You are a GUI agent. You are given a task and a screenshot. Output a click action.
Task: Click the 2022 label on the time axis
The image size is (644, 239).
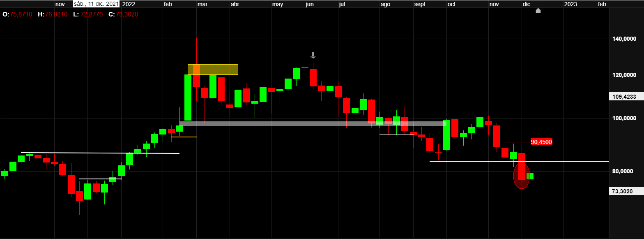coord(129,4)
